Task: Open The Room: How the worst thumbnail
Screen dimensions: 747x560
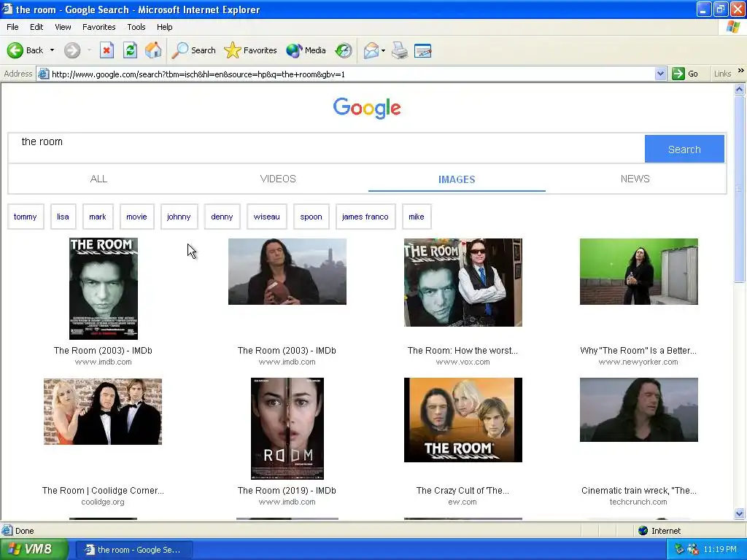Action: [463, 282]
